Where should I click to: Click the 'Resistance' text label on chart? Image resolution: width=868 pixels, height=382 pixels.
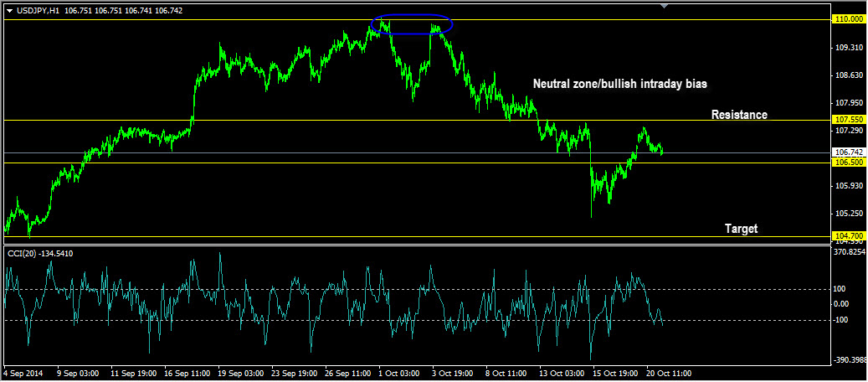point(740,115)
